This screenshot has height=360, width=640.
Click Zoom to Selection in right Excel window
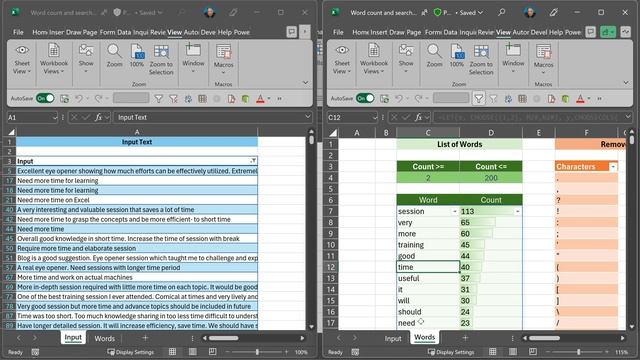tap(481, 60)
